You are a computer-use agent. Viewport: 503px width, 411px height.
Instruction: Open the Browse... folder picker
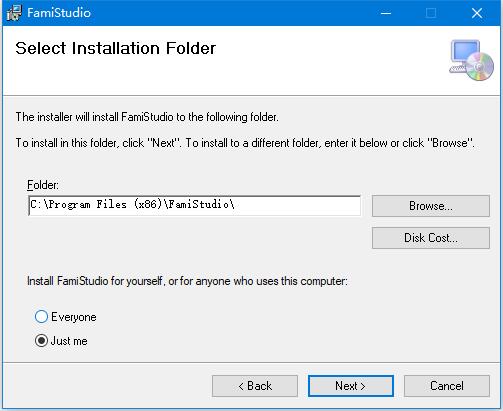coord(431,206)
